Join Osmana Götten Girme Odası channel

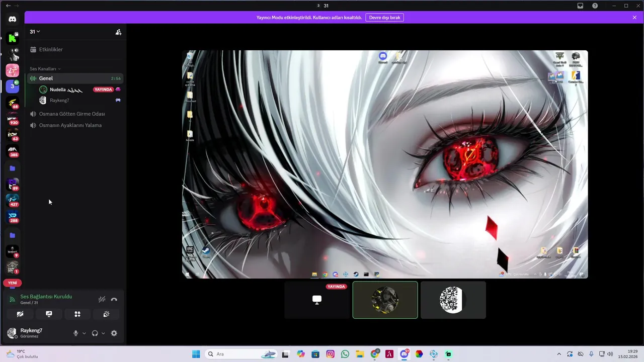[x=74, y=114]
